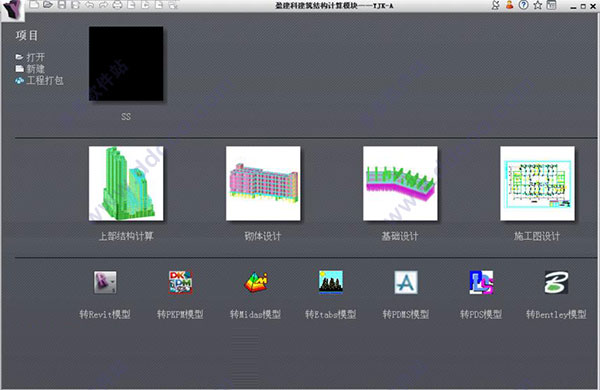Select the SS project thumbnail

point(126,64)
